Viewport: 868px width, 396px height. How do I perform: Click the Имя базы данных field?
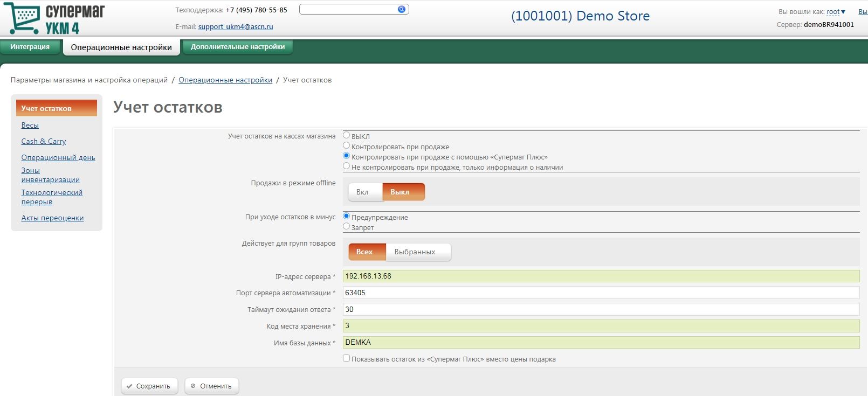click(x=601, y=343)
